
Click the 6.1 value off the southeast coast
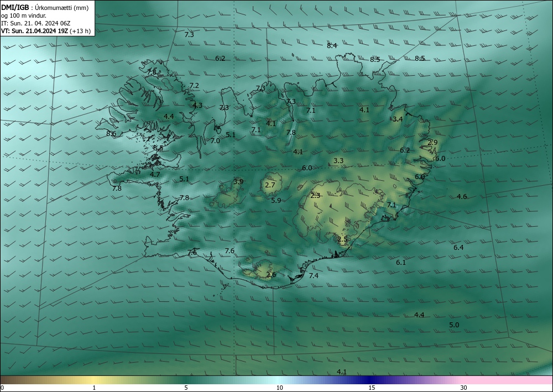(401, 262)
